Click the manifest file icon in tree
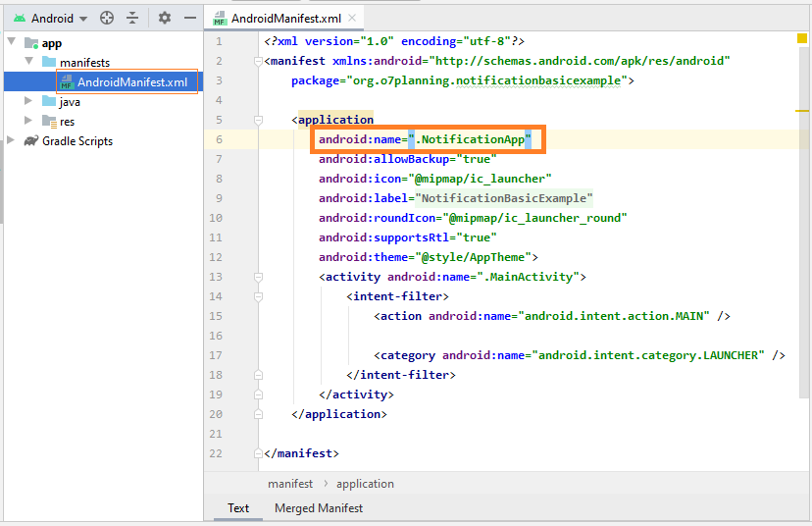This screenshot has width=812, height=526. (67, 81)
